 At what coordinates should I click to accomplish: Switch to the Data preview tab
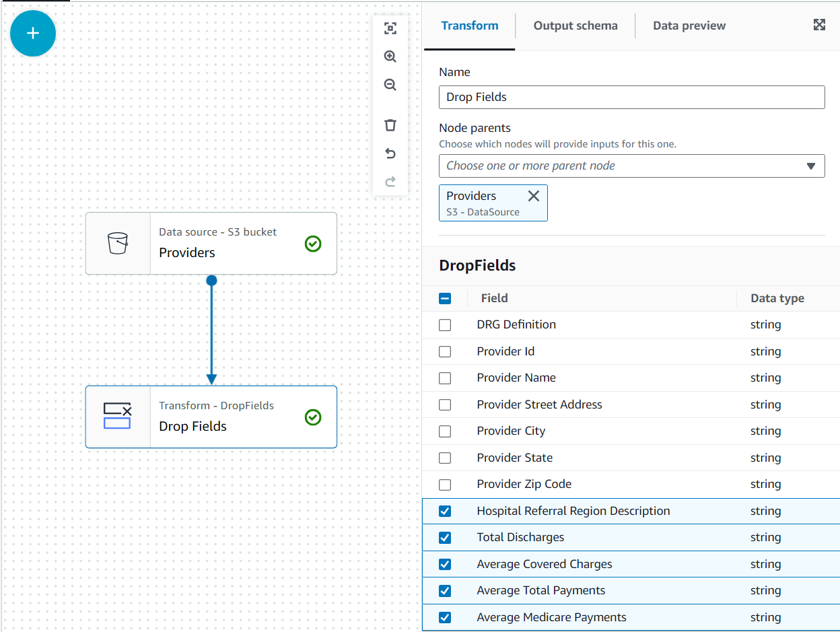tap(689, 26)
